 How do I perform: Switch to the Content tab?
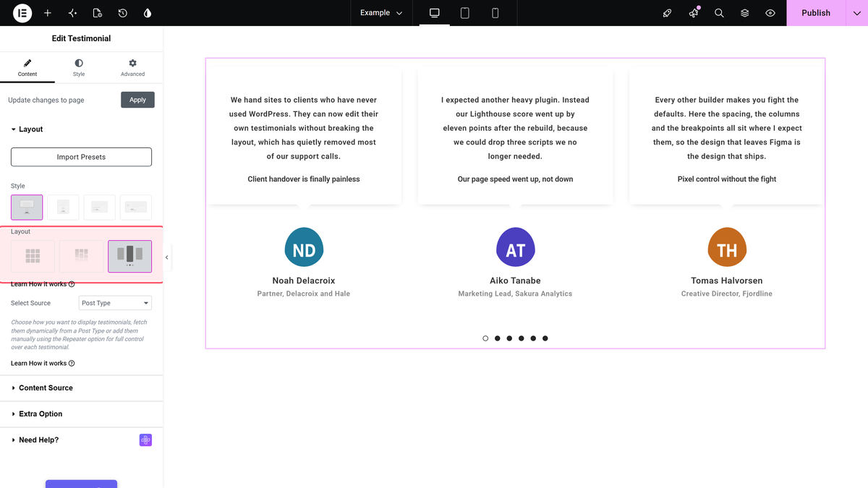click(27, 69)
